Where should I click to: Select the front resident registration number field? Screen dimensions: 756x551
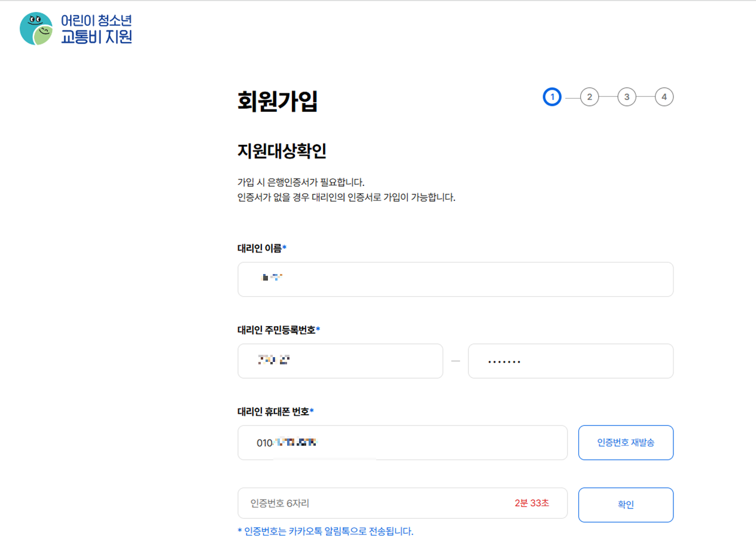pos(340,361)
